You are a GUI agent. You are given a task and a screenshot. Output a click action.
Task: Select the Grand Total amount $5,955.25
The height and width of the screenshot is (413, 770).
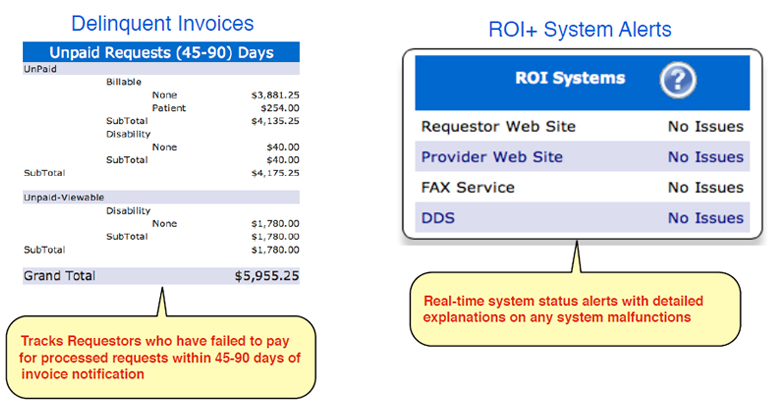(266, 275)
